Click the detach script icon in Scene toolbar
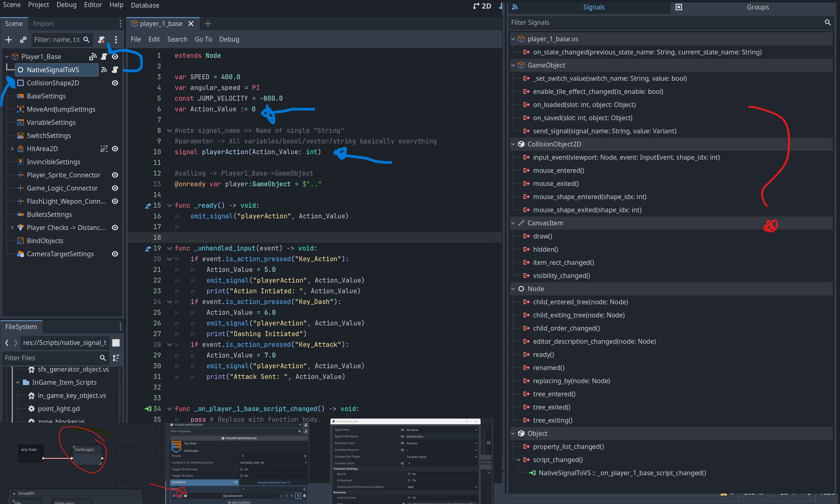 (x=101, y=40)
